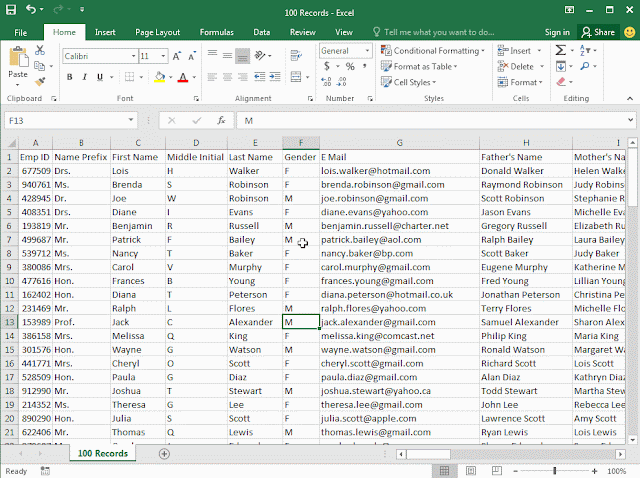640x478 pixels.
Task: Switch to the Data tab
Action: (x=262, y=32)
